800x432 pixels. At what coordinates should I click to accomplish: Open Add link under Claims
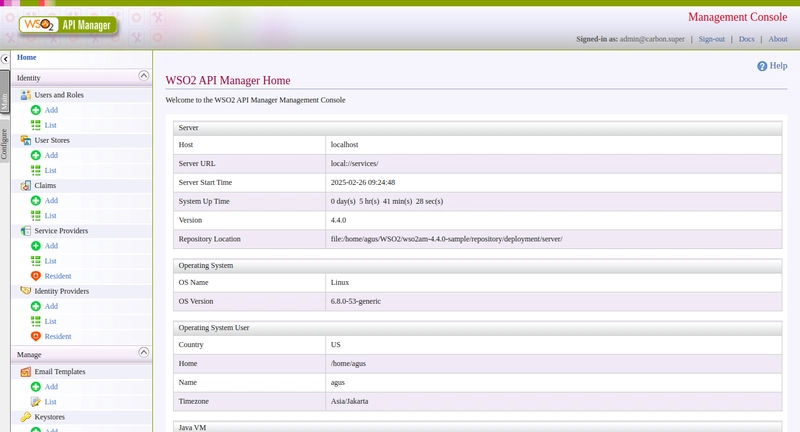tap(51, 200)
